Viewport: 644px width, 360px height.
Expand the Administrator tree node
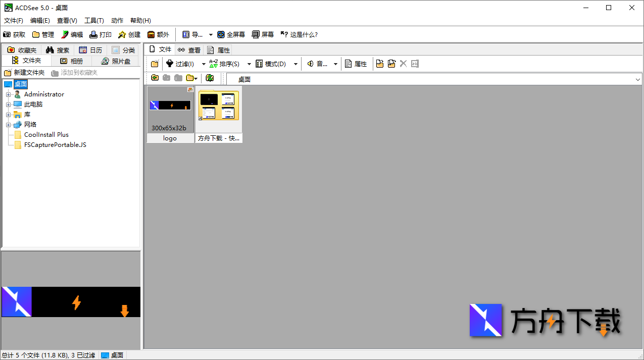click(x=8, y=94)
